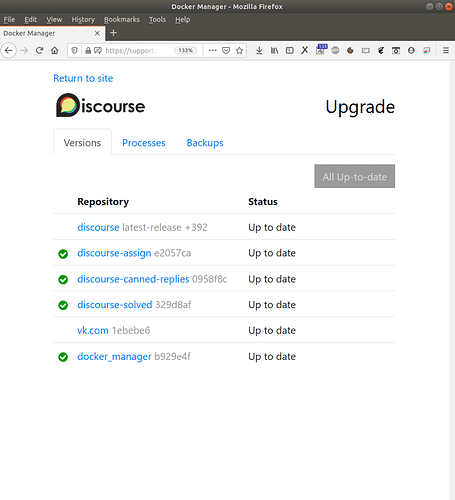Open the browser home page icon
The width and height of the screenshot is (455, 500).
[55, 51]
